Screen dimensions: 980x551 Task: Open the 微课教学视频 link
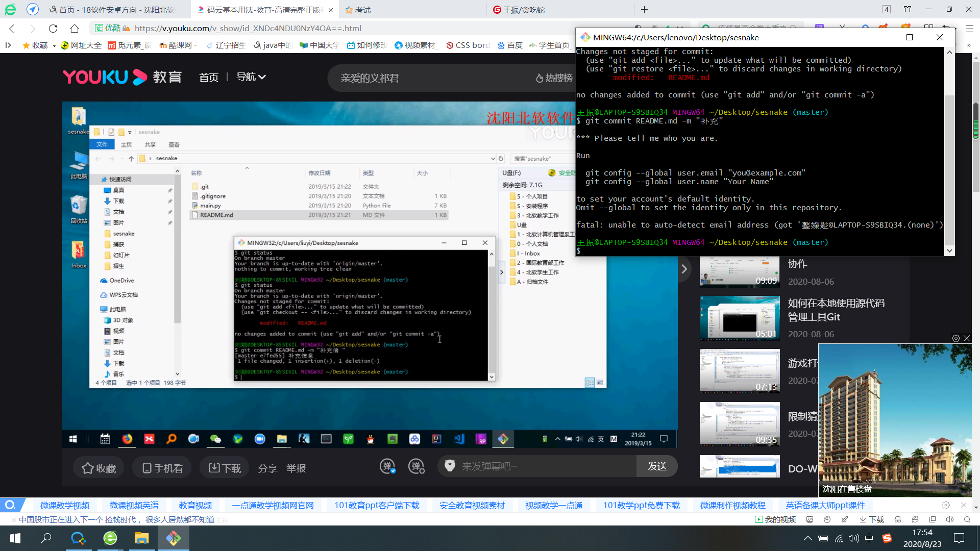65,505
